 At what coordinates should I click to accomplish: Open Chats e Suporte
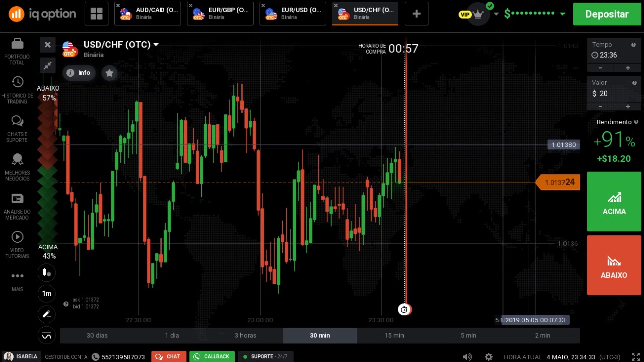click(x=17, y=129)
